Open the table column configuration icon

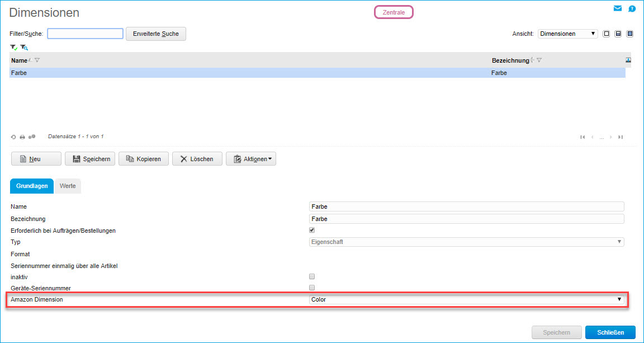coord(627,60)
